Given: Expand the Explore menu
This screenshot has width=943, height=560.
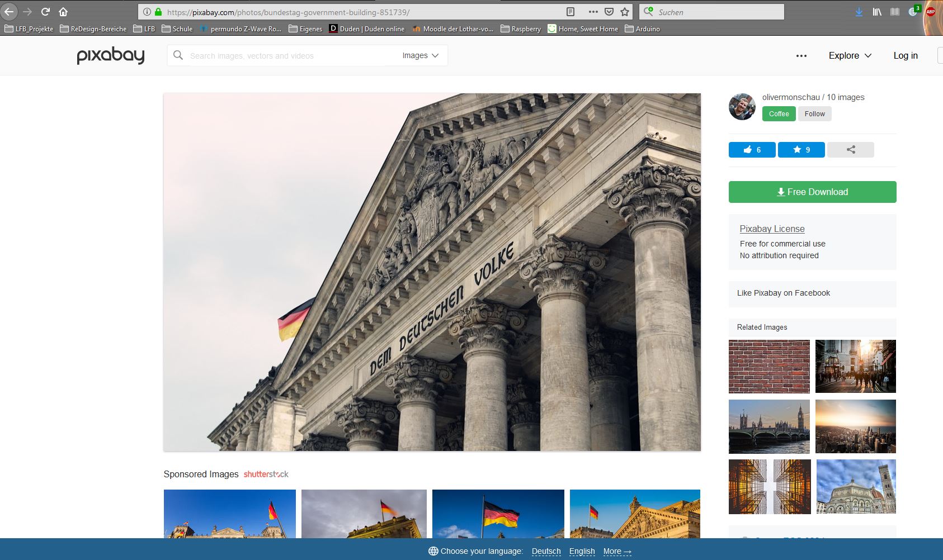Looking at the screenshot, I should [850, 55].
